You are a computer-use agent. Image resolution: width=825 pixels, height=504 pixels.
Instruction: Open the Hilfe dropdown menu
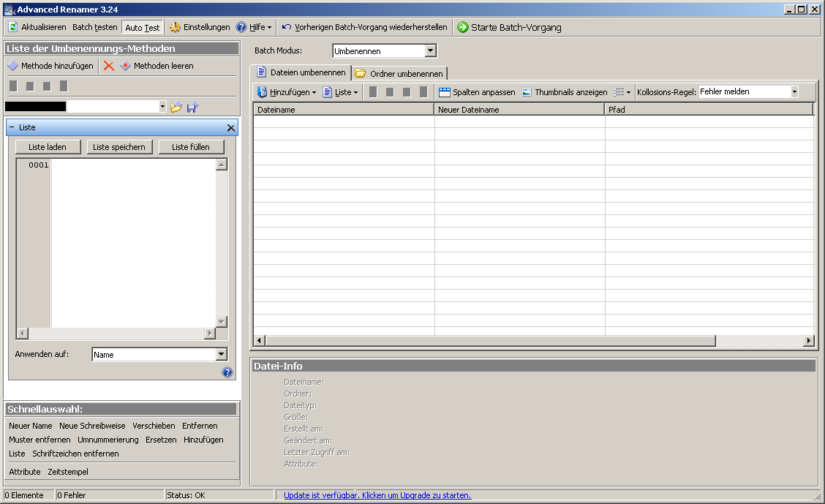[x=254, y=27]
